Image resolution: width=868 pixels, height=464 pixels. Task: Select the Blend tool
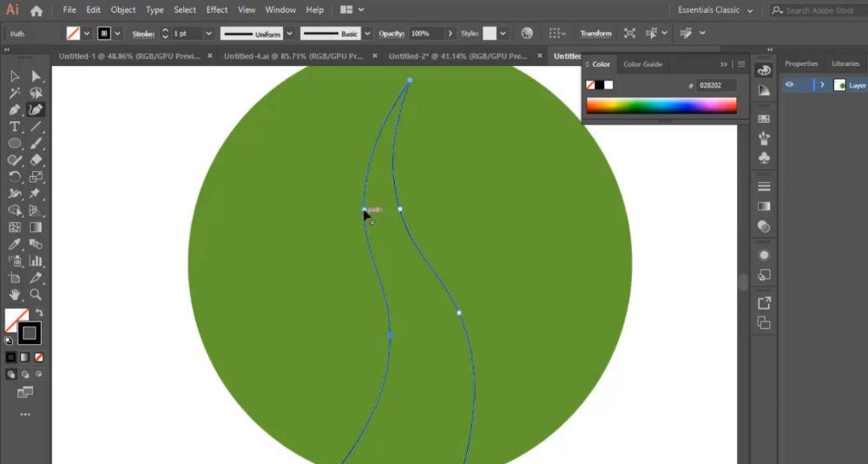[x=36, y=244]
